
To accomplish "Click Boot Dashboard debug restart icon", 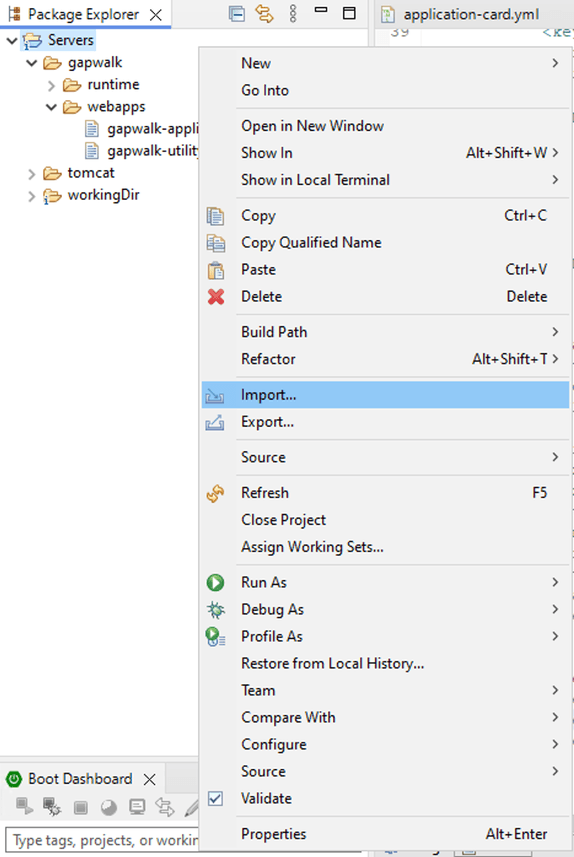I will pos(52,807).
